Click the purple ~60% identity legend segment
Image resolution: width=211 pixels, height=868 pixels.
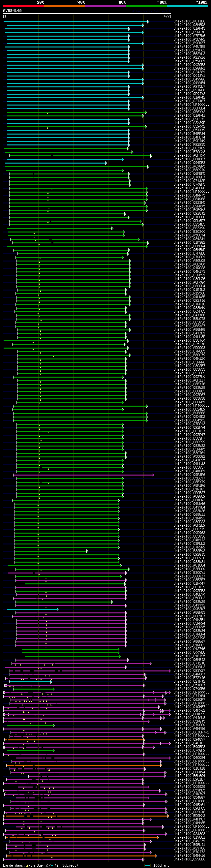(105, 6)
